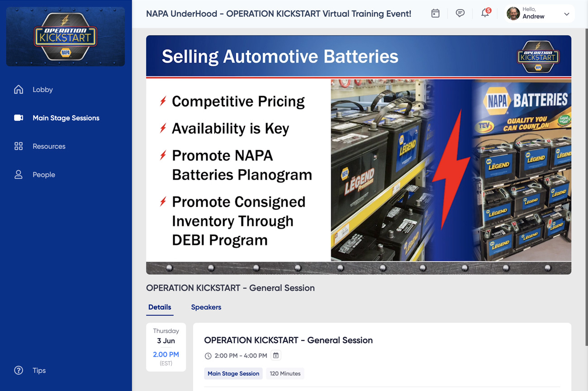Go to Lobby from sidebar label
The height and width of the screenshot is (391, 588).
point(43,90)
